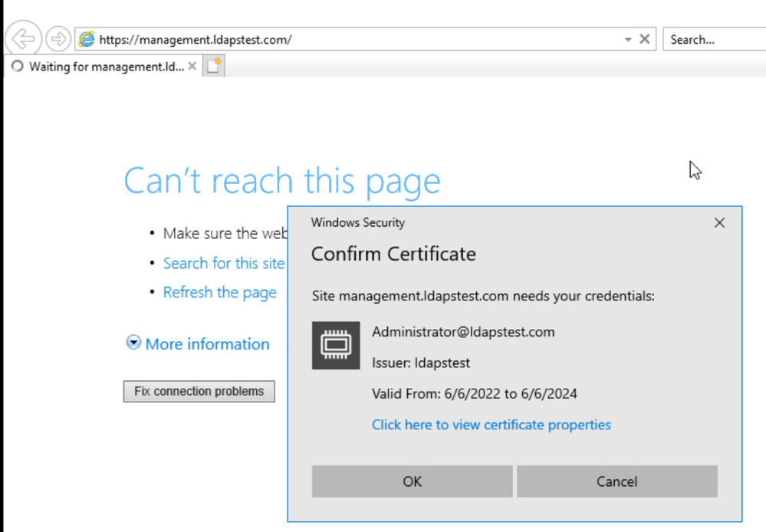Cancel the certificate prompt

click(617, 481)
